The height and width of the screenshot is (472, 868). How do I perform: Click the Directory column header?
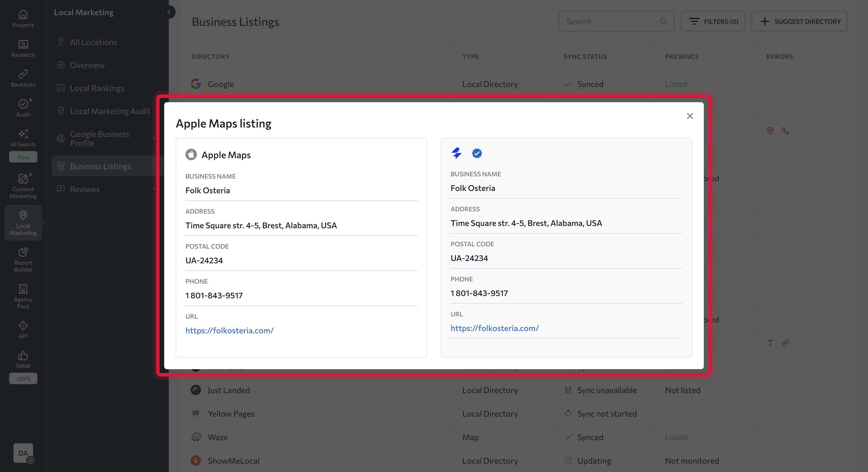[x=210, y=57]
